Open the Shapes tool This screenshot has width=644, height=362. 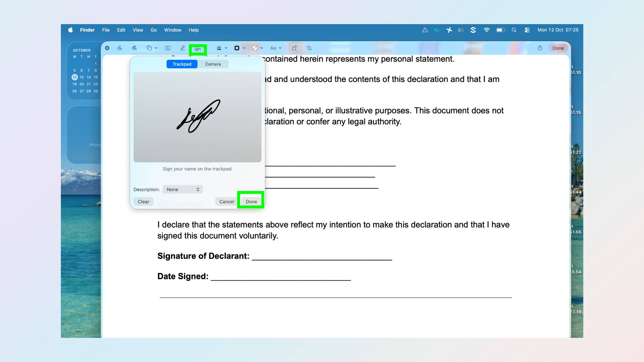coord(149,48)
